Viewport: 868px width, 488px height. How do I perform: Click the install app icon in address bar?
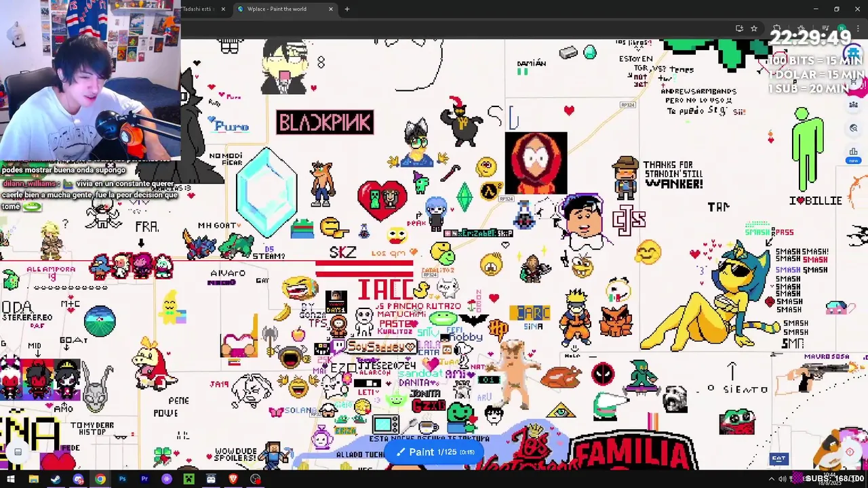pos(739,28)
